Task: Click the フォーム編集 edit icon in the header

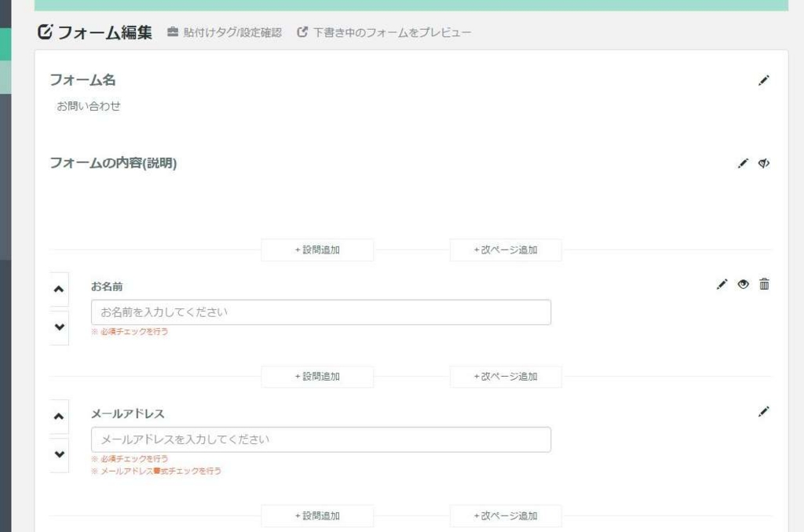Action: coord(46,31)
